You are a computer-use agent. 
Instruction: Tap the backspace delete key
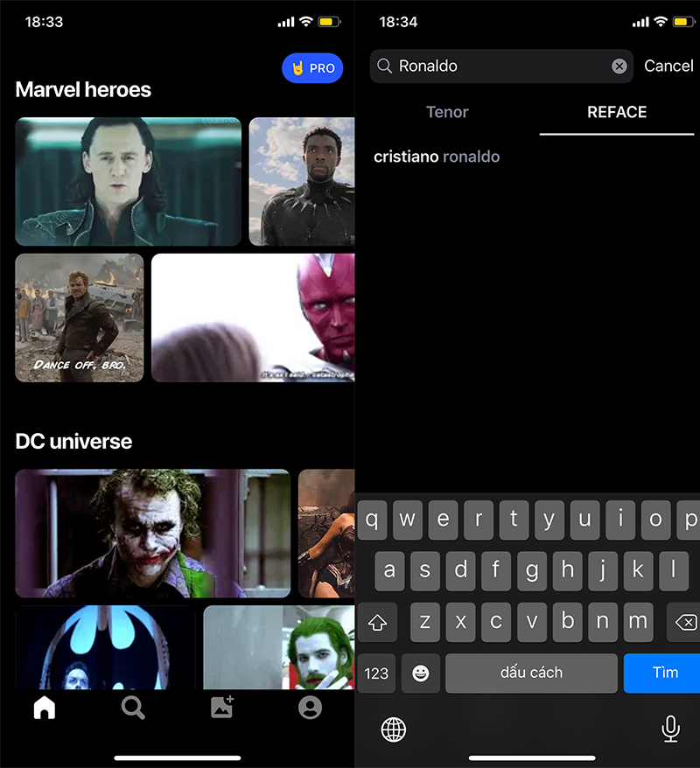click(684, 622)
